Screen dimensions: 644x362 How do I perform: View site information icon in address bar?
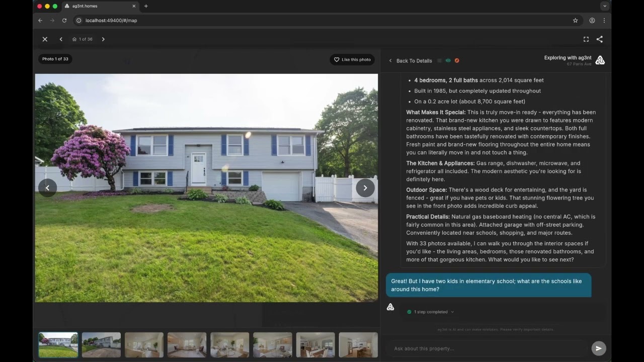[x=79, y=21]
